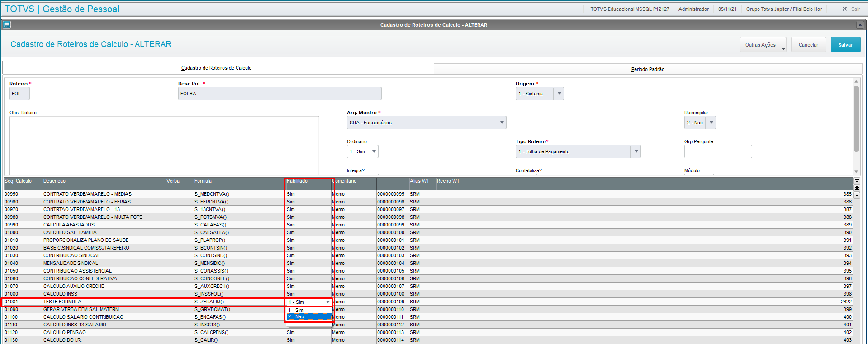Click the grid scroll up arrow icon
The width and height of the screenshot is (868, 344).
pos(857,195)
